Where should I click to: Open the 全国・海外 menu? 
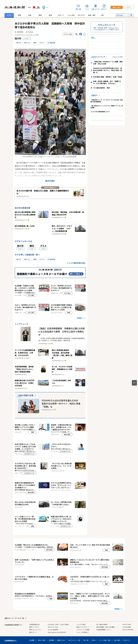92,15
